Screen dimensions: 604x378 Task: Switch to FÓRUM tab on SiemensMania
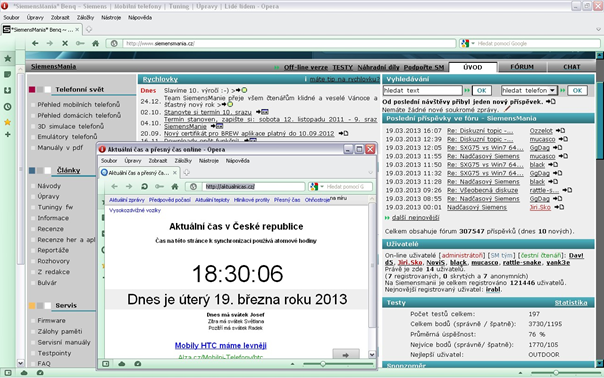[522, 67]
